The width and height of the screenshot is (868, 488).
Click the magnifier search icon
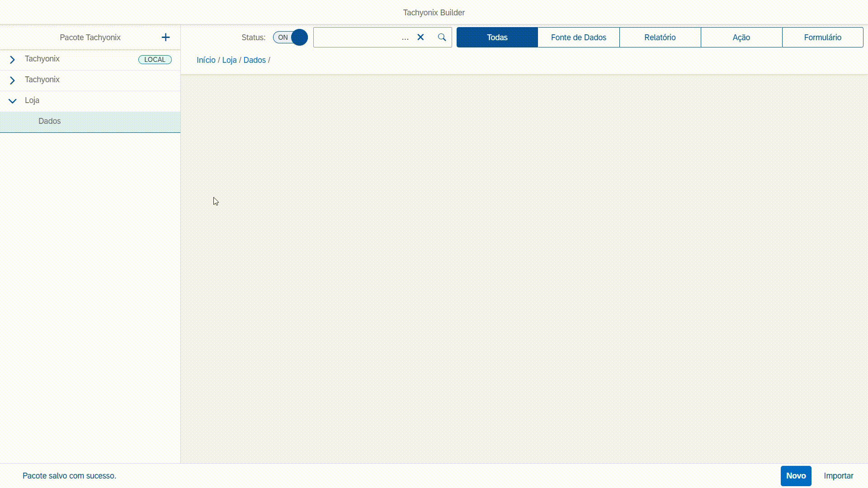[x=442, y=38]
